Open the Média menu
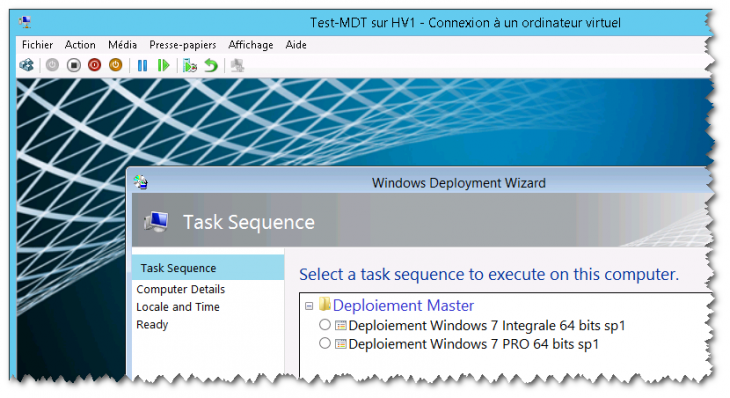The height and width of the screenshot is (398, 730). [x=122, y=45]
